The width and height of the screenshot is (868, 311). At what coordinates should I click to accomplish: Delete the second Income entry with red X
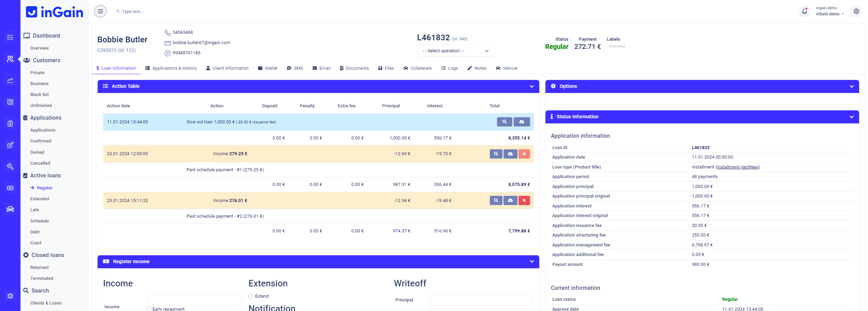tap(524, 200)
